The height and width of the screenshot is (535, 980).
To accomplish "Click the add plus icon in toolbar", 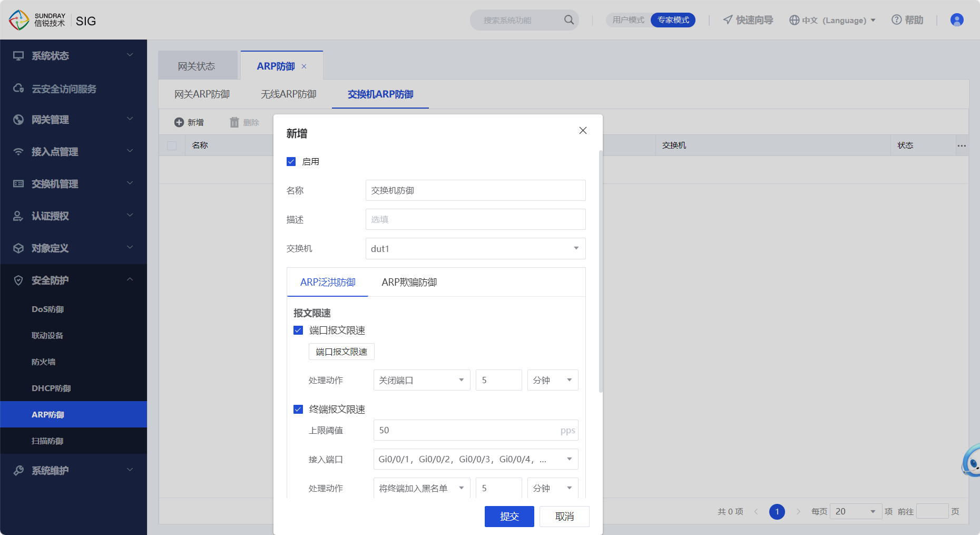I will tap(179, 122).
